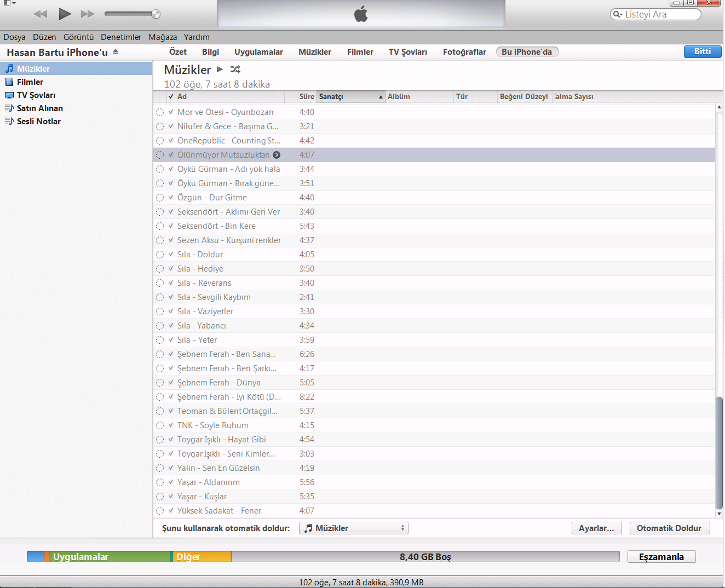Click the Play button in top toolbar
This screenshot has width=725, height=588.
click(x=65, y=14)
